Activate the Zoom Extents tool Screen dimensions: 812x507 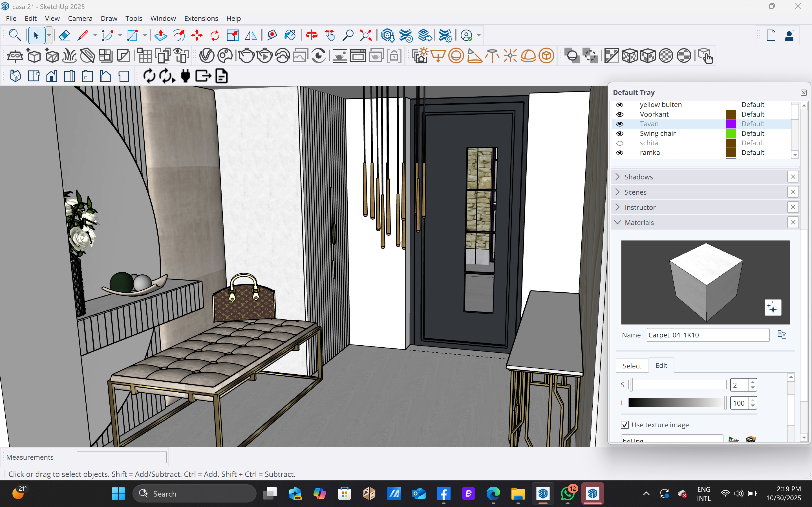click(x=366, y=35)
